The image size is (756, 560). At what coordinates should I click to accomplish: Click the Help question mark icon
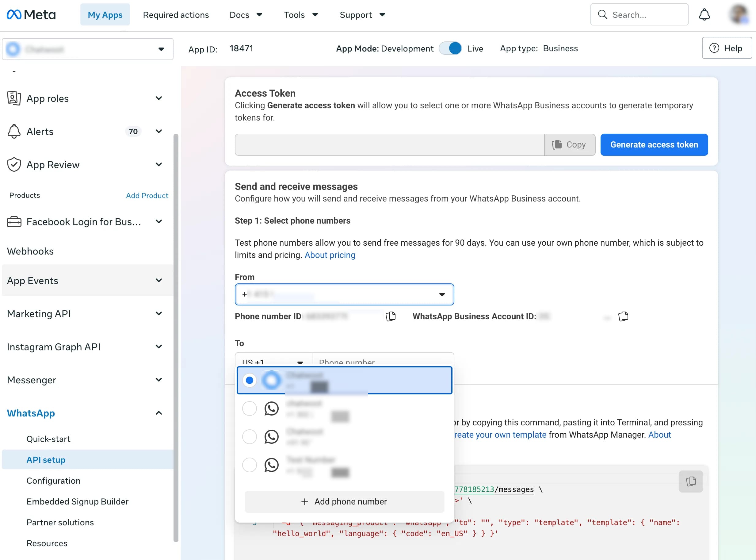click(714, 48)
